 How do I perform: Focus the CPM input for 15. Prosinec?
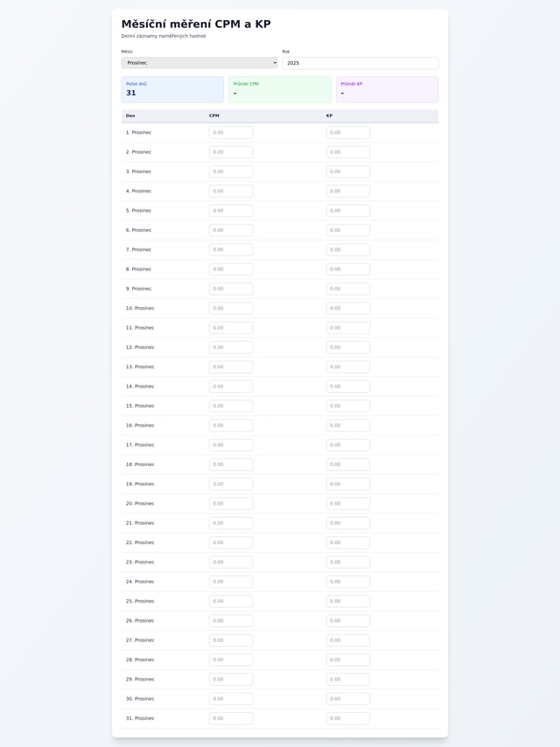tap(231, 406)
